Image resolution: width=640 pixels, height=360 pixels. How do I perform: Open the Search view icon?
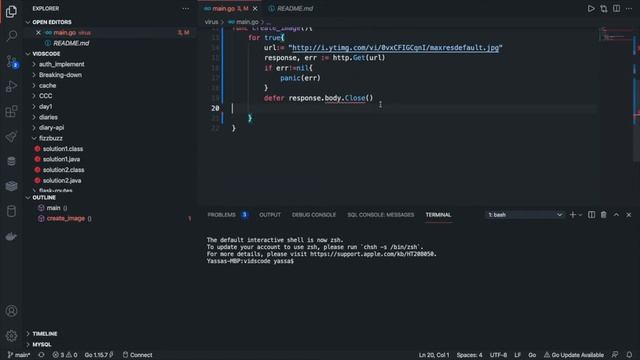click(11, 36)
